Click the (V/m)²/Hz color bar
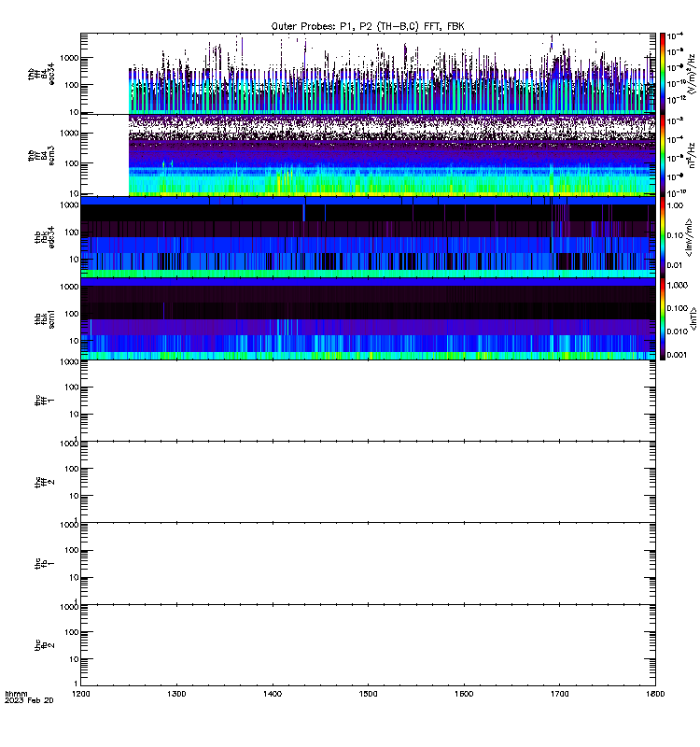Viewport: 700px width, 747px height. [663, 74]
